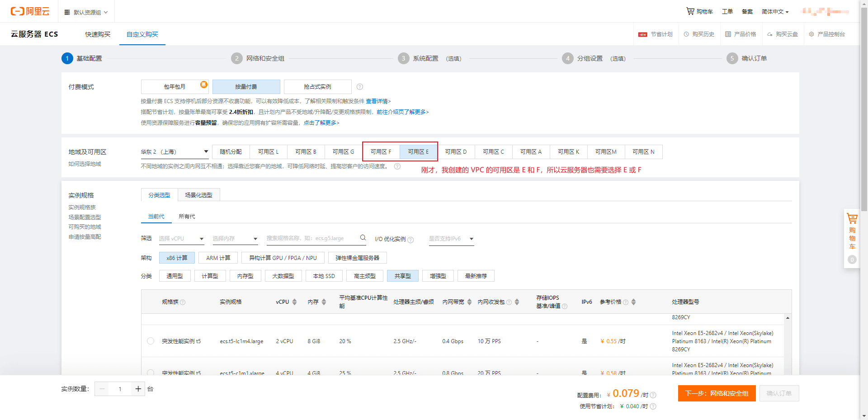Click help icon next to I/O 优化实例

point(410,240)
